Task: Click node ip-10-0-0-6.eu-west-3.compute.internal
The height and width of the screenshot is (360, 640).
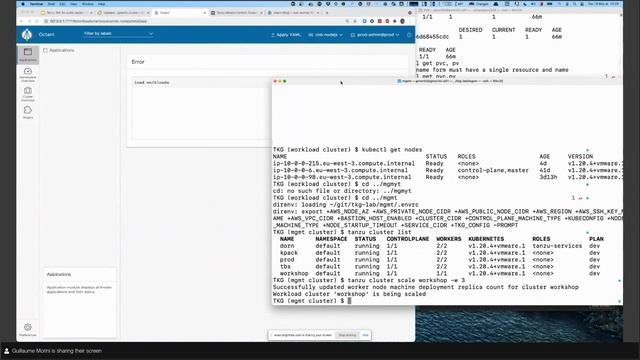Action: click(x=340, y=170)
